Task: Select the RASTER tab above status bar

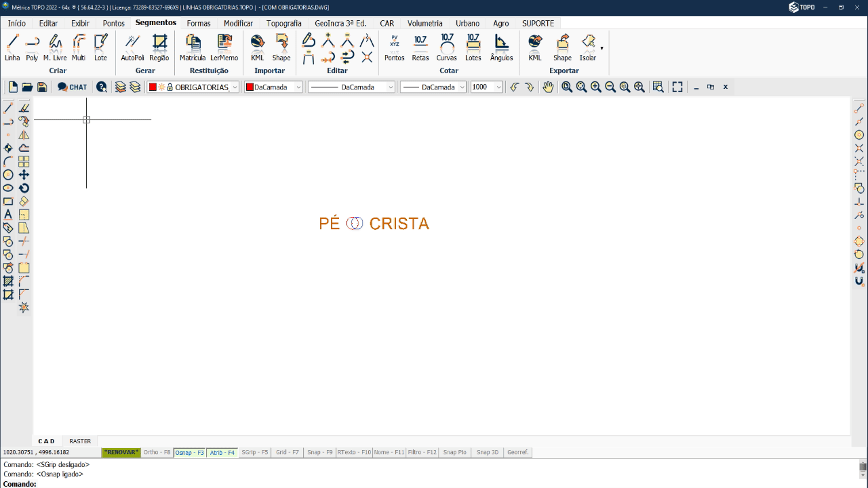Action: coord(79,441)
